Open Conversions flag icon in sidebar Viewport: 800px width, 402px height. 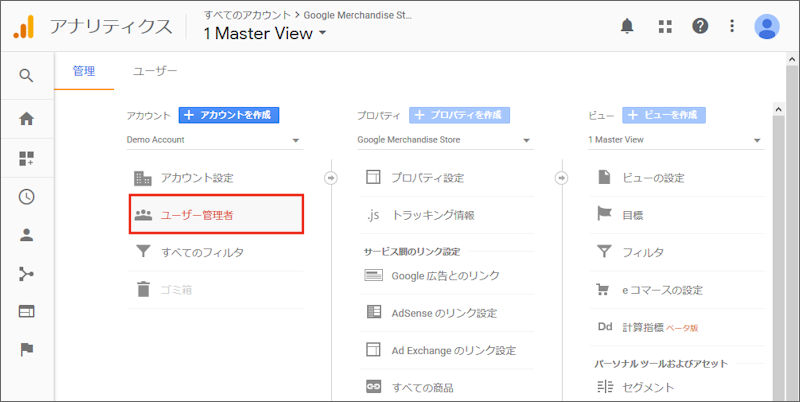pyautogui.click(x=27, y=349)
